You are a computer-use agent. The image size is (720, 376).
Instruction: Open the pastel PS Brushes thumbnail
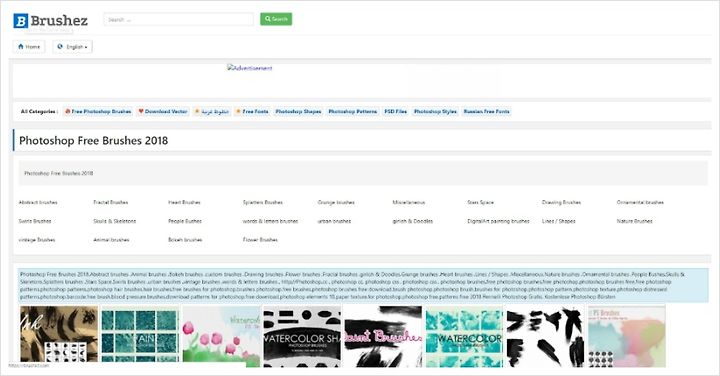point(627,336)
